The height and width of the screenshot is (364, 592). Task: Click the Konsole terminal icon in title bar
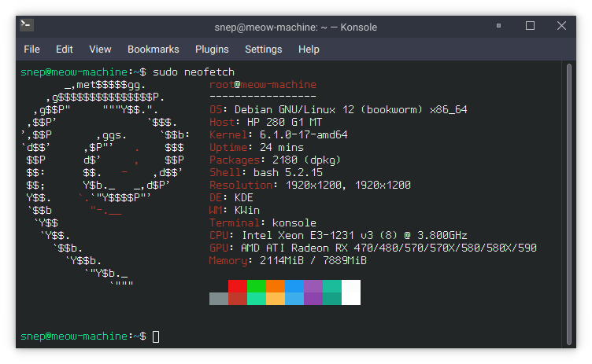[27, 25]
